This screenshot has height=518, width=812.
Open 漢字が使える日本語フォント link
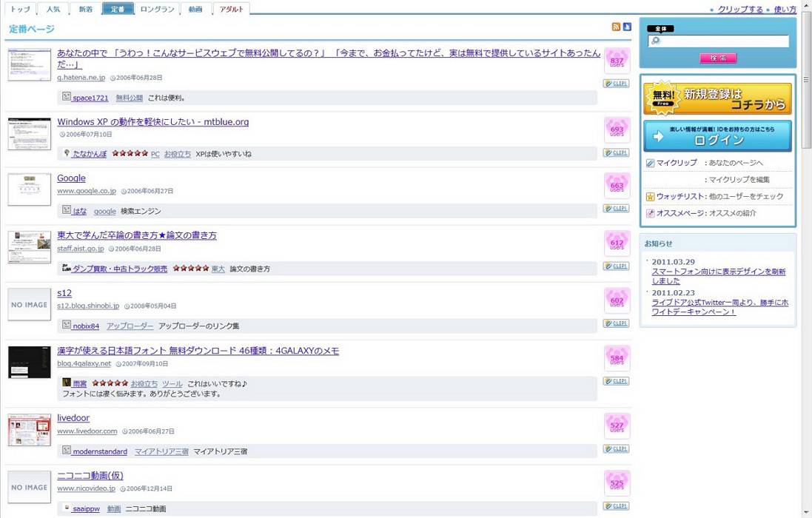coord(198,351)
